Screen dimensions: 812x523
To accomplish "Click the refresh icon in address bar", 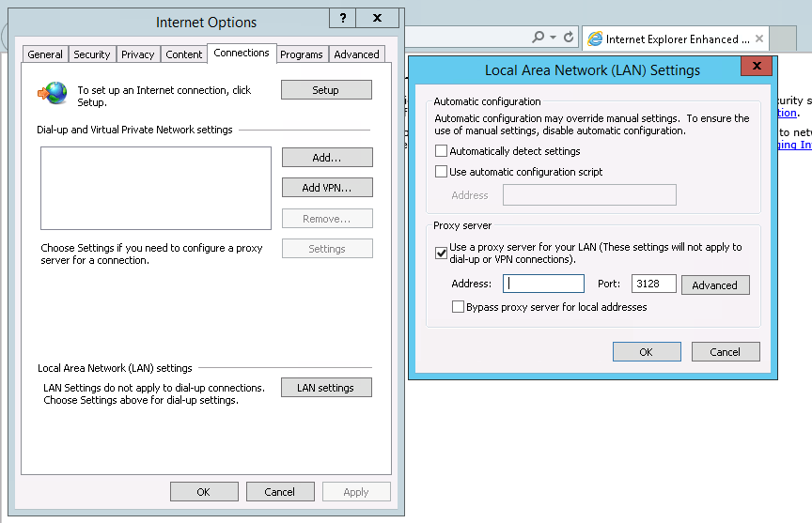I will (569, 38).
